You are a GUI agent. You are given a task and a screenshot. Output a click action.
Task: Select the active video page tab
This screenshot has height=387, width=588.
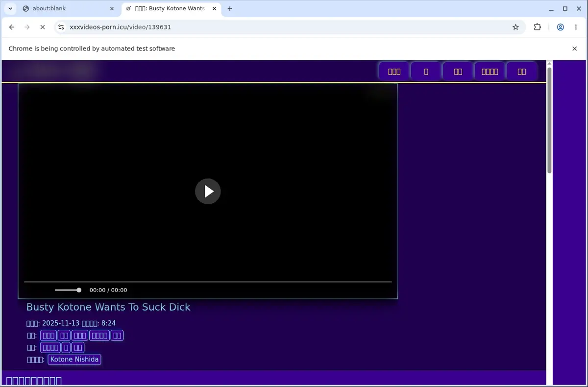pos(171,8)
